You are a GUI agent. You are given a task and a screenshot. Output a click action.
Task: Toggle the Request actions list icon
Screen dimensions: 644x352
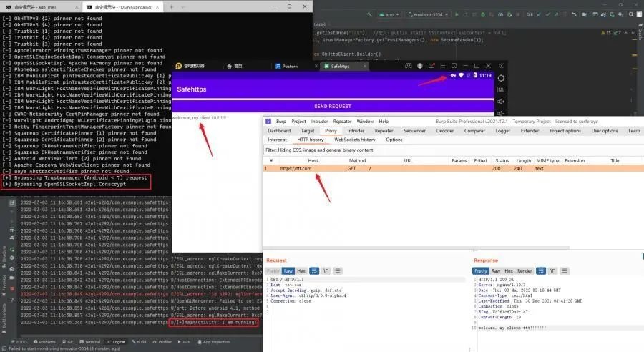[314, 271]
